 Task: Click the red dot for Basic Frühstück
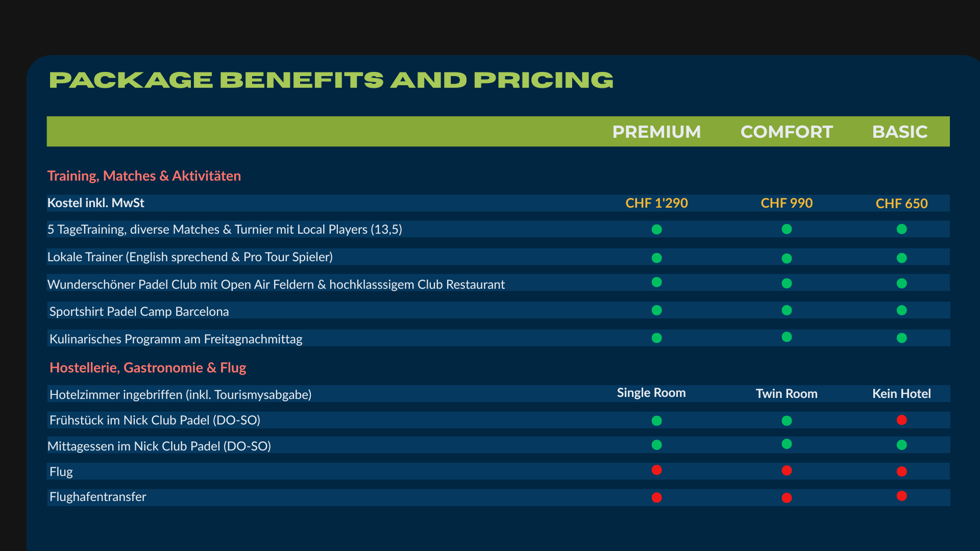pos(902,420)
